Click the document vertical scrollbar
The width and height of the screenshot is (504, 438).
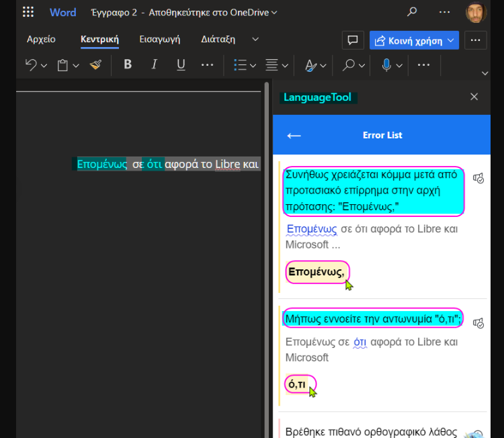tap(267, 260)
